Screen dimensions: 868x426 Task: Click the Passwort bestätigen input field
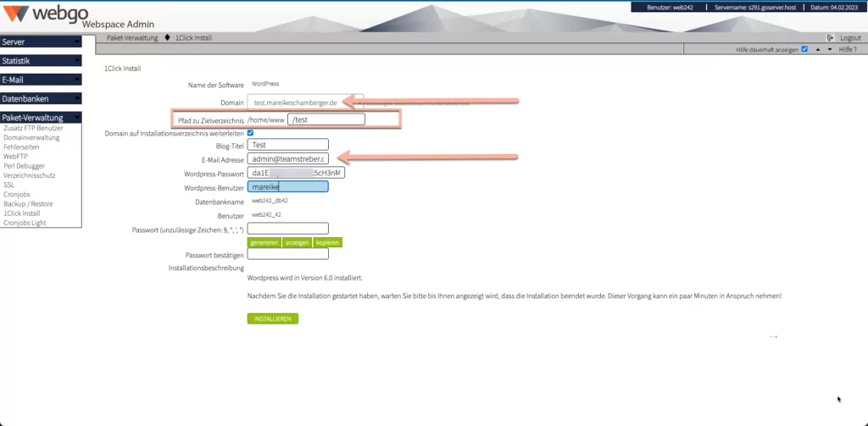[x=288, y=254]
